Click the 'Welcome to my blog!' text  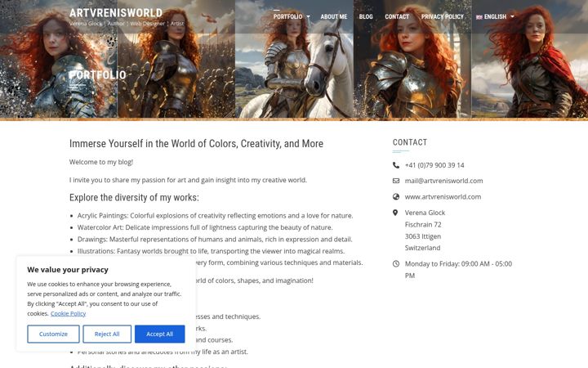point(101,162)
